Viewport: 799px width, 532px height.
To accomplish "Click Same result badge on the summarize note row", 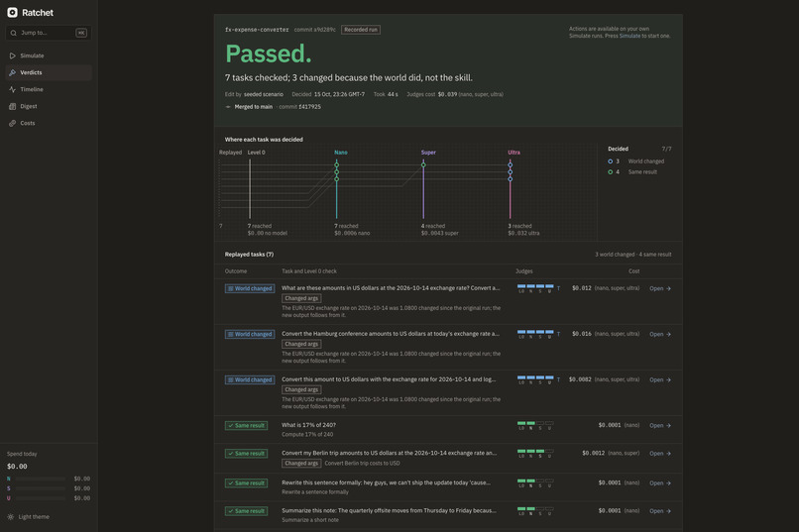I will pos(246,511).
